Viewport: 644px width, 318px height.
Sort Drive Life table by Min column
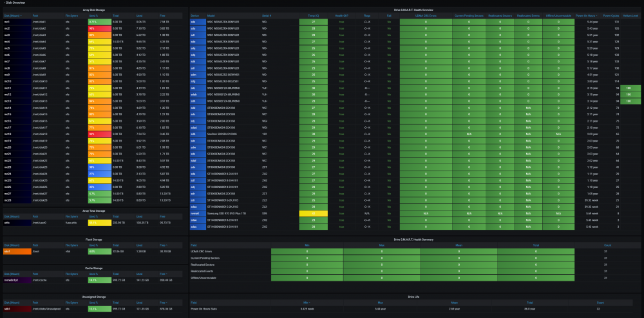click(x=307, y=303)
